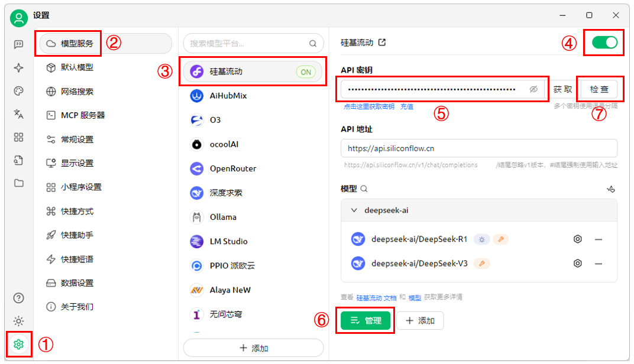Click the 获取 key button
The height and width of the screenshot is (364, 634).
click(x=563, y=89)
